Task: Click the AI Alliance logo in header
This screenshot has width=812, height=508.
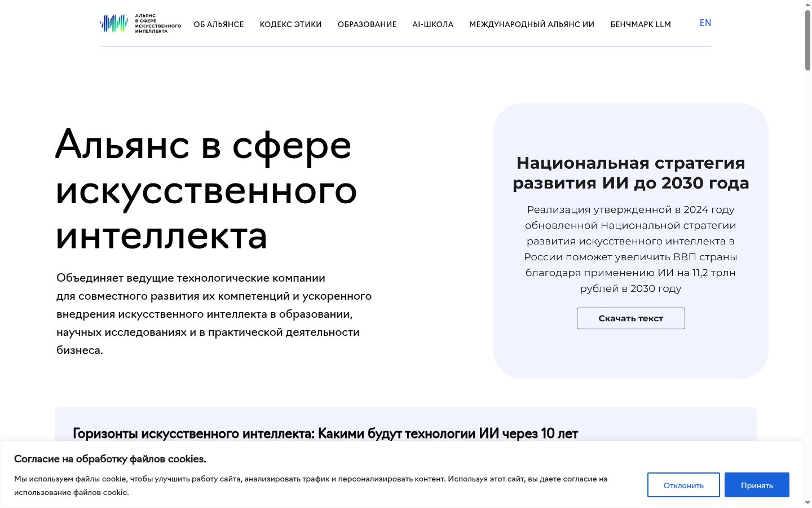Action: click(141, 24)
